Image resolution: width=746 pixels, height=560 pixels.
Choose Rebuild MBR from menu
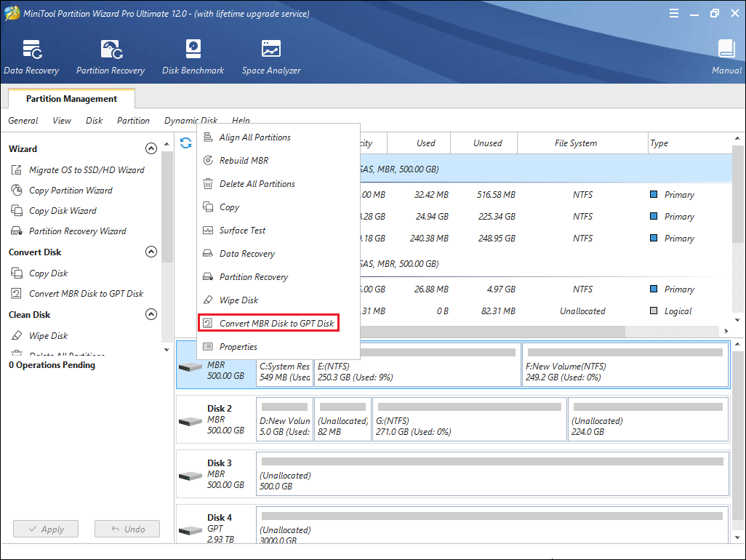(x=278, y=160)
